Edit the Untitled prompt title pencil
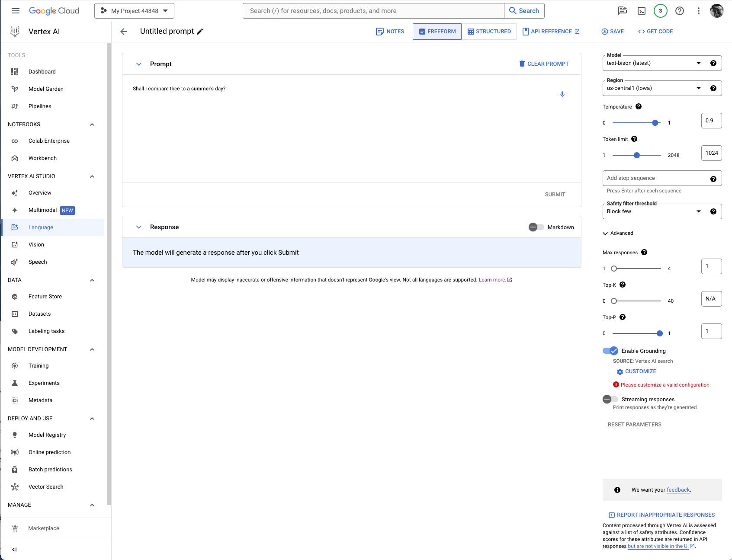The height and width of the screenshot is (560, 732). coord(200,31)
